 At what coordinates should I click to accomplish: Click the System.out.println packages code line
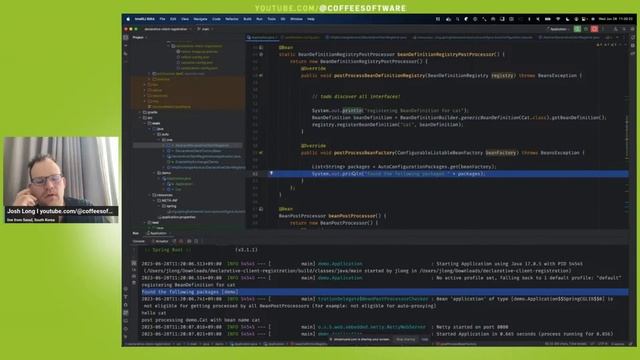[398, 174]
